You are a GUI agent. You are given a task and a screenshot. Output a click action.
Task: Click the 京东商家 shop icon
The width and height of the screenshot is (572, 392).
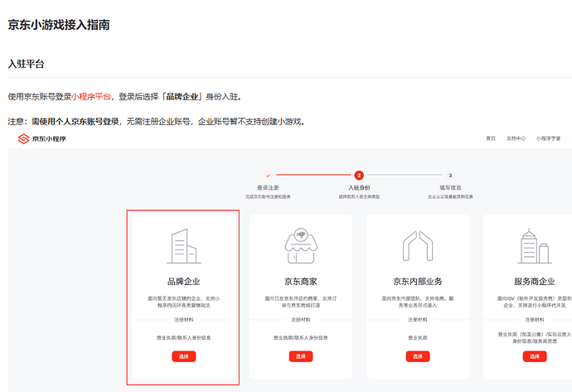[301, 246]
